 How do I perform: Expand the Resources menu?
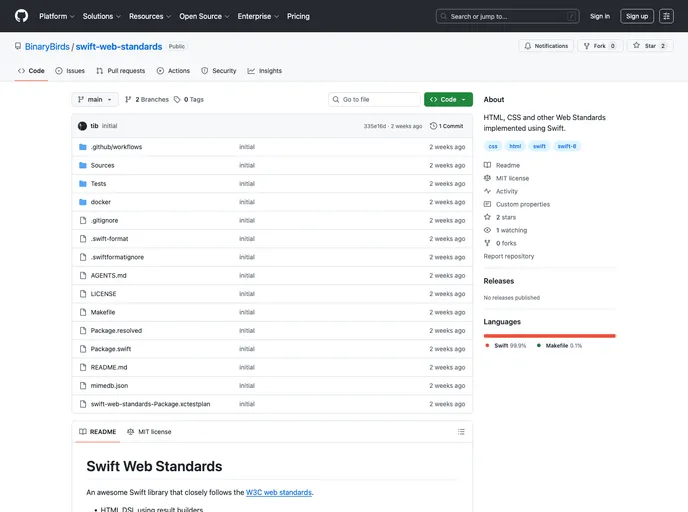150,16
